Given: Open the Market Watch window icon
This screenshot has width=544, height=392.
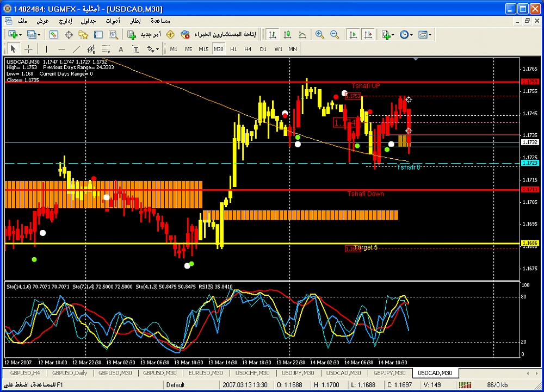Looking at the screenshot, I should [54, 35].
